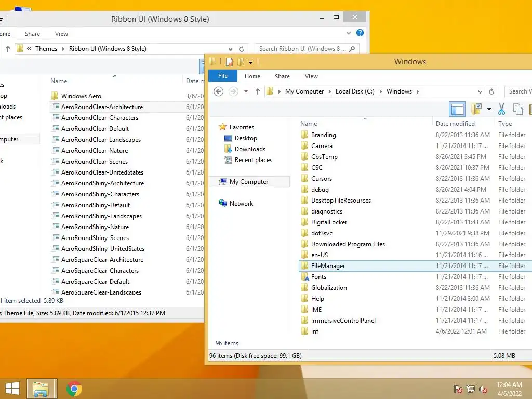Switch to Share tab in Windows window
Image resolution: width=532 pixels, height=399 pixels.
(282, 76)
